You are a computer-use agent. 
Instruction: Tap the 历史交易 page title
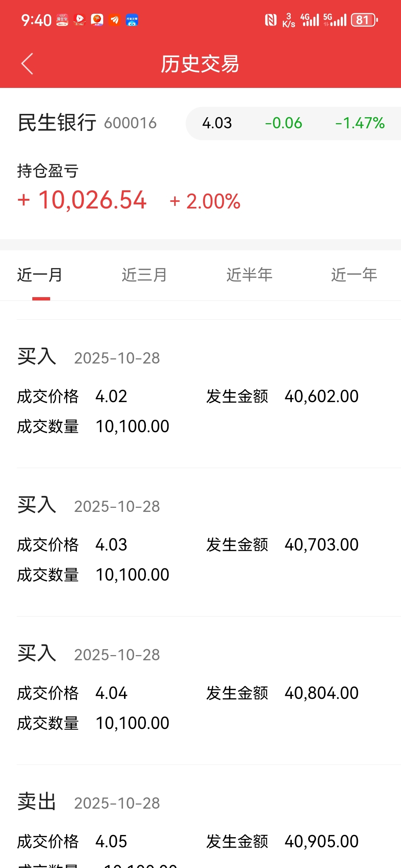[200, 64]
